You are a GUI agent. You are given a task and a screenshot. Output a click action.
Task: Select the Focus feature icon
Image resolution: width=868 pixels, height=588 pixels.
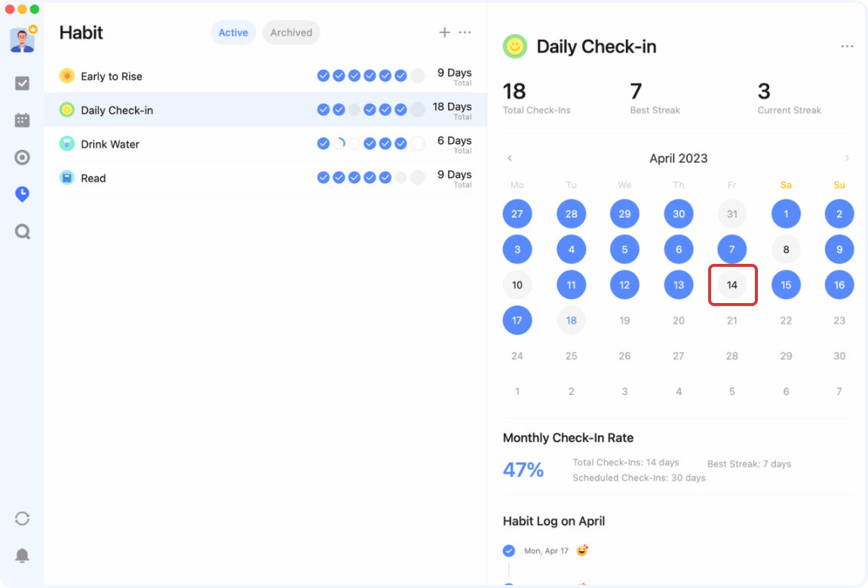click(22, 157)
